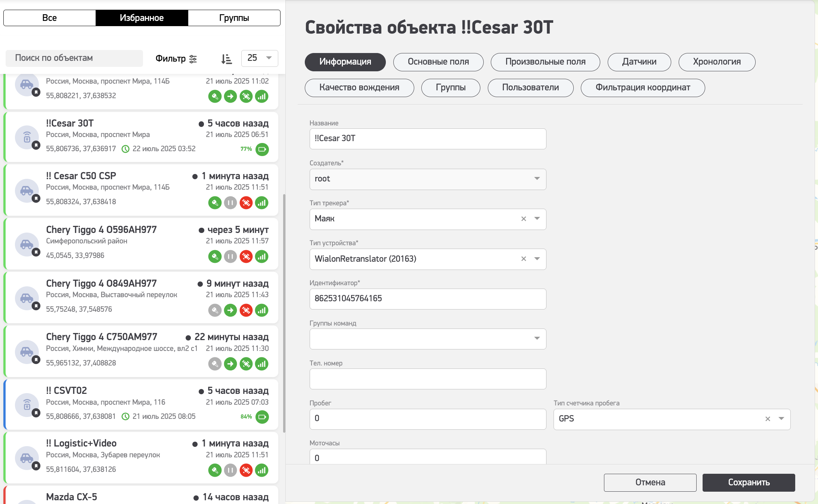
Task: Click the sort order icon
Action: 226,59
